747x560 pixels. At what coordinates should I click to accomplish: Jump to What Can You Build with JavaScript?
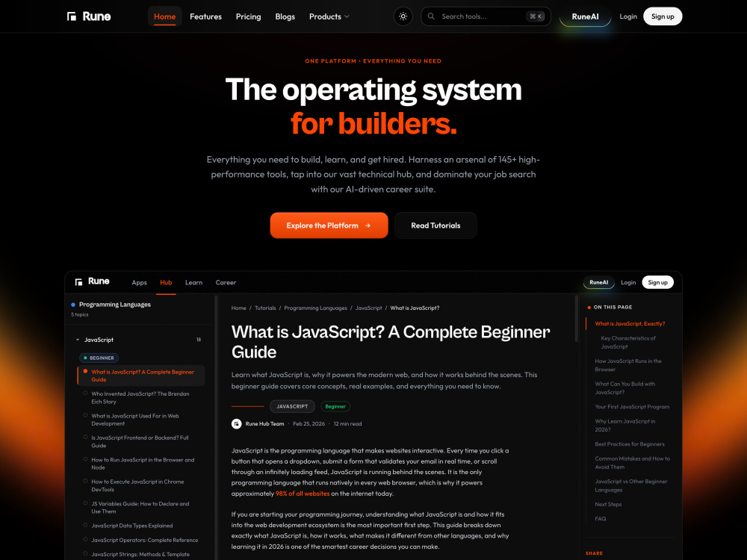click(625, 388)
